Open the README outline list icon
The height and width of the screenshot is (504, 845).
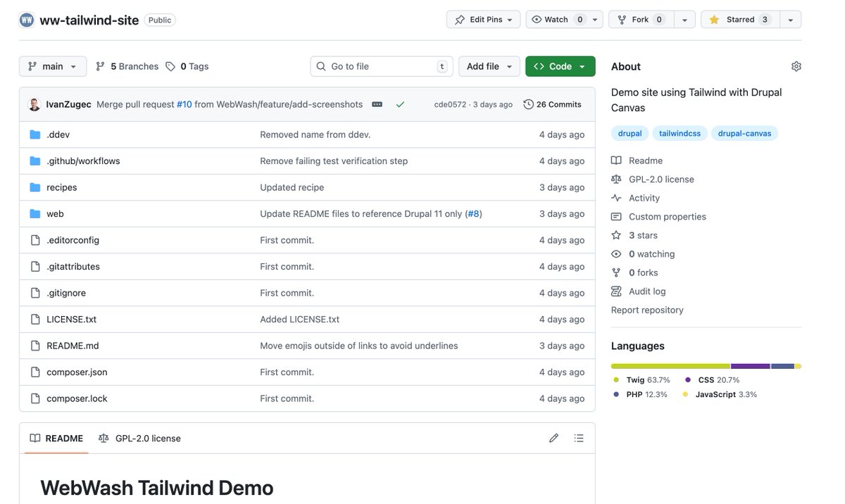click(579, 438)
